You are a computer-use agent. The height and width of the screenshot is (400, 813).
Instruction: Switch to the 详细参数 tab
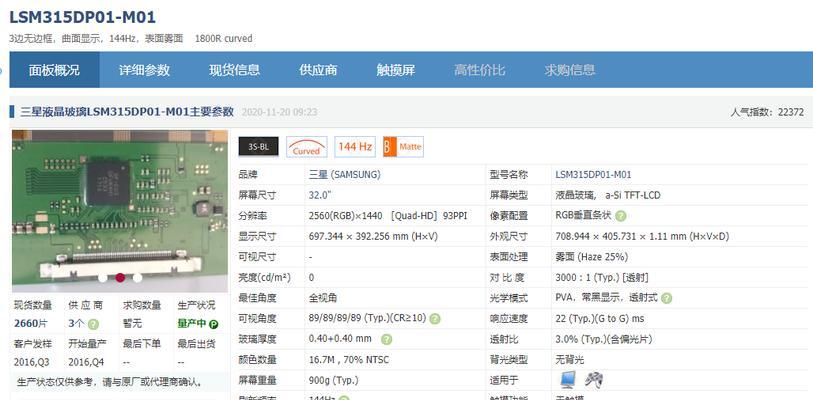tap(144, 70)
